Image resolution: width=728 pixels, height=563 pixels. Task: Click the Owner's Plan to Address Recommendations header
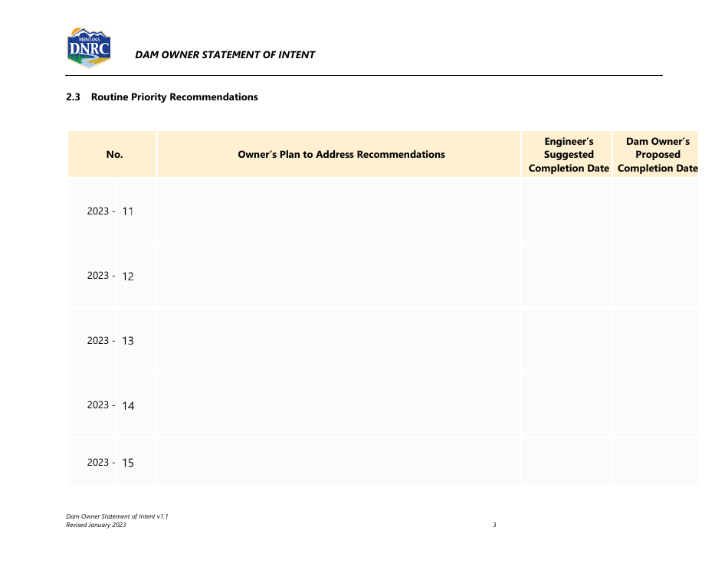tap(341, 155)
